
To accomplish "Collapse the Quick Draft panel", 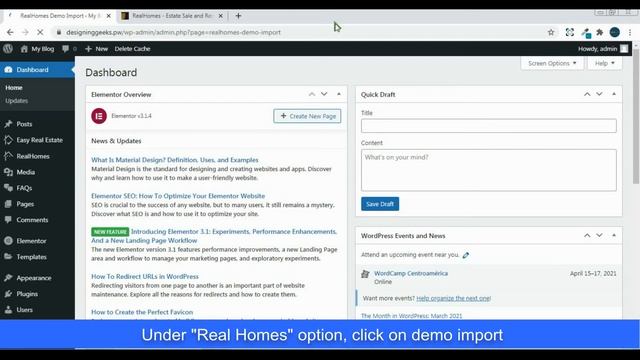I will tap(614, 94).
